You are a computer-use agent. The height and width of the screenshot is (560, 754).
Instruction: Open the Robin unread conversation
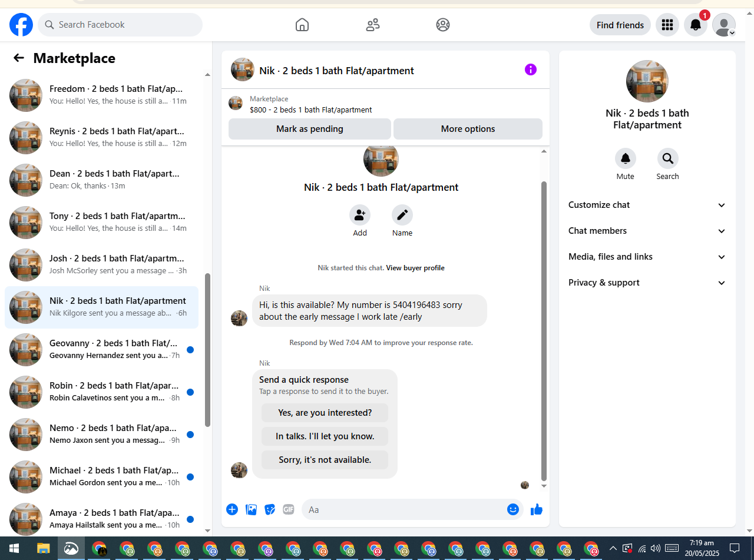coord(101,392)
